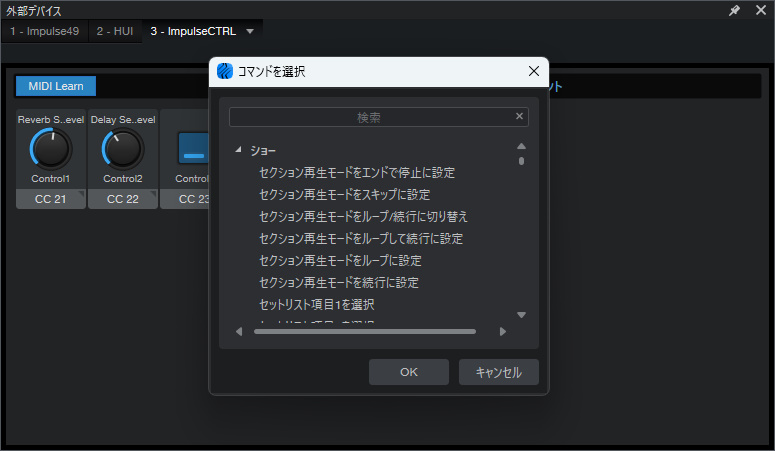Click the 検索 search field
Screen dimensions: 775x451
coord(370,117)
